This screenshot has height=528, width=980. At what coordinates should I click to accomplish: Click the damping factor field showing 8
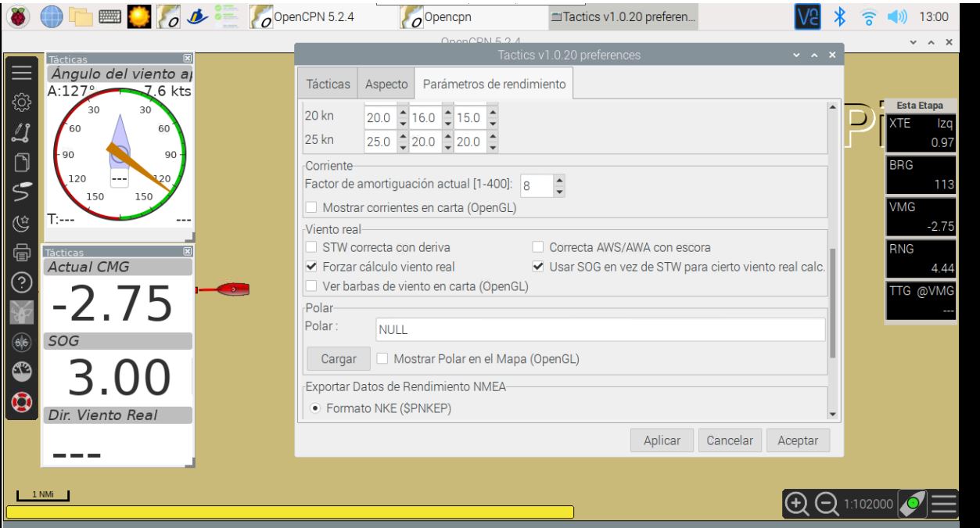[535, 186]
